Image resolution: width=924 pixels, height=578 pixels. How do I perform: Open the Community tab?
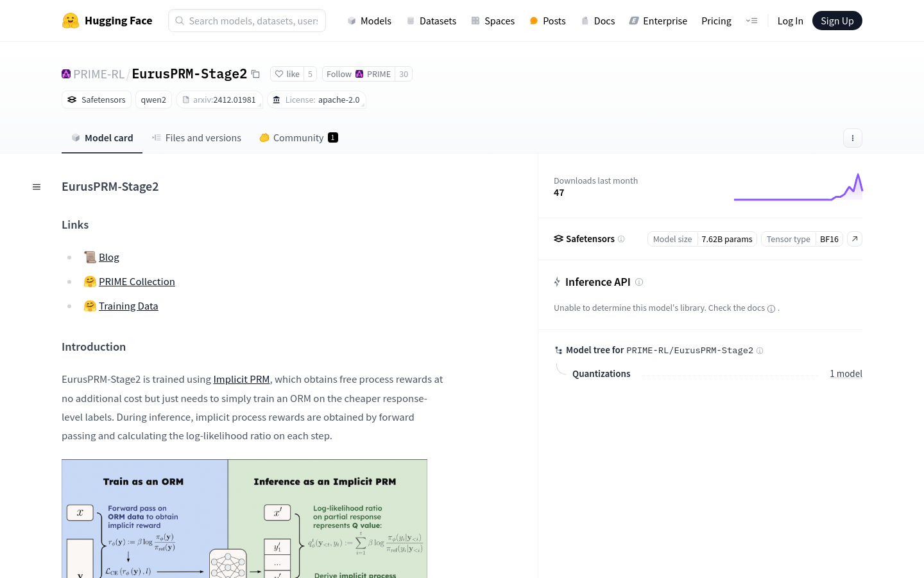click(x=298, y=138)
